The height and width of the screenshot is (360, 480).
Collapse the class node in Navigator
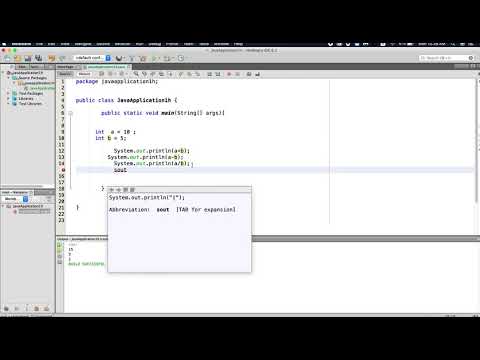3,206
